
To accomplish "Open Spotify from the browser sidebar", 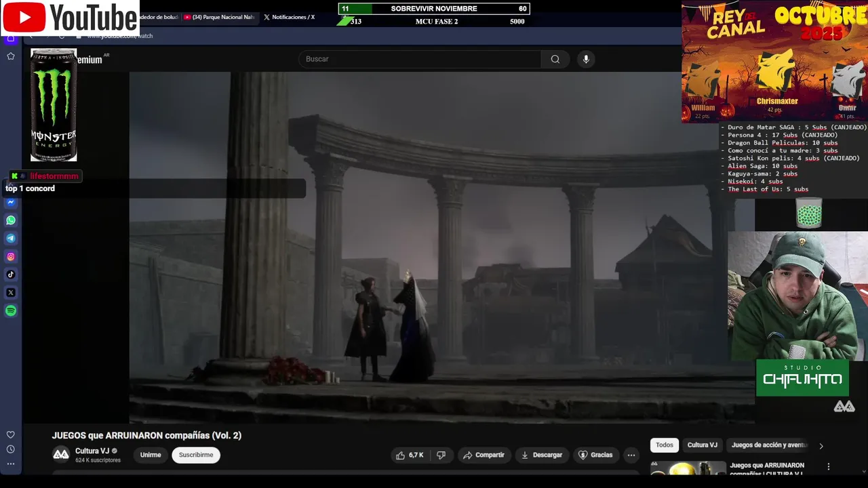I will pyautogui.click(x=11, y=311).
